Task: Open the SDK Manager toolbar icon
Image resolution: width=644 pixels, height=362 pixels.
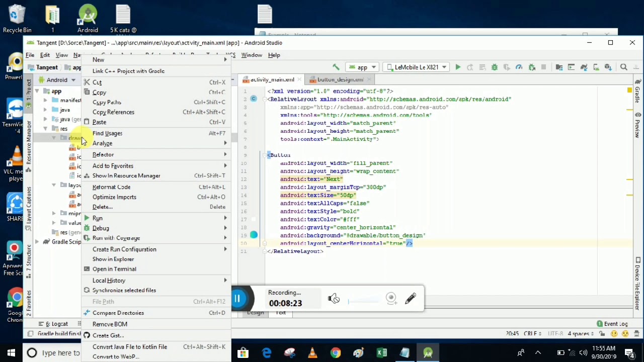Action: click(x=608, y=67)
